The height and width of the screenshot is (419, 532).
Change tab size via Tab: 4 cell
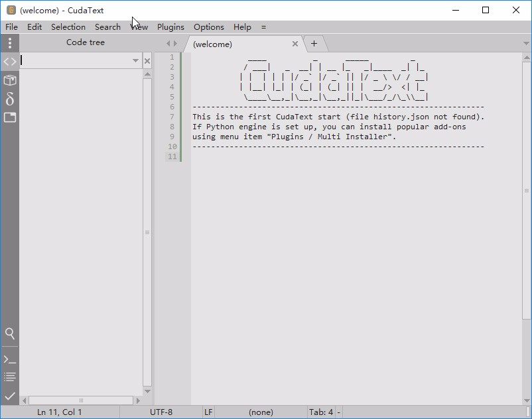tap(321, 412)
